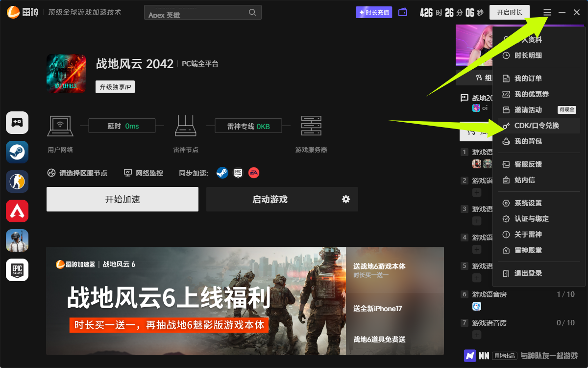Click the gamepad icon atop the sidebar
This screenshot has width=588, height=368.
pyautogui.click(x=17, y=123)
